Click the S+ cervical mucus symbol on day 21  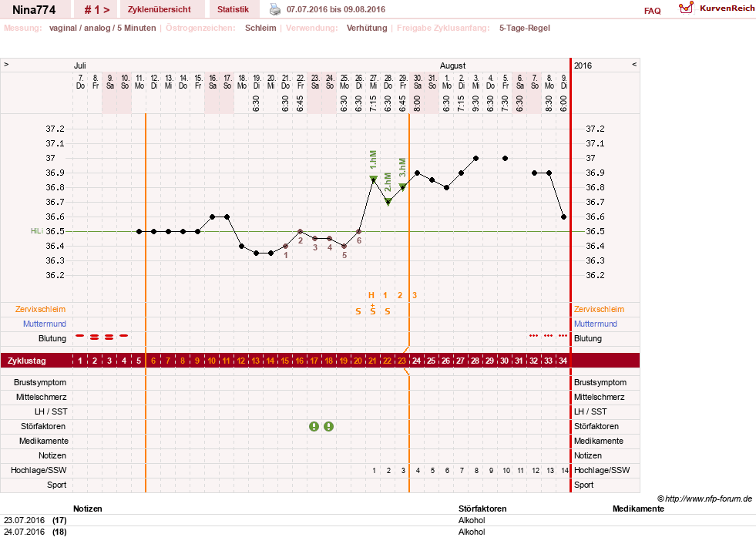point(373,310)
